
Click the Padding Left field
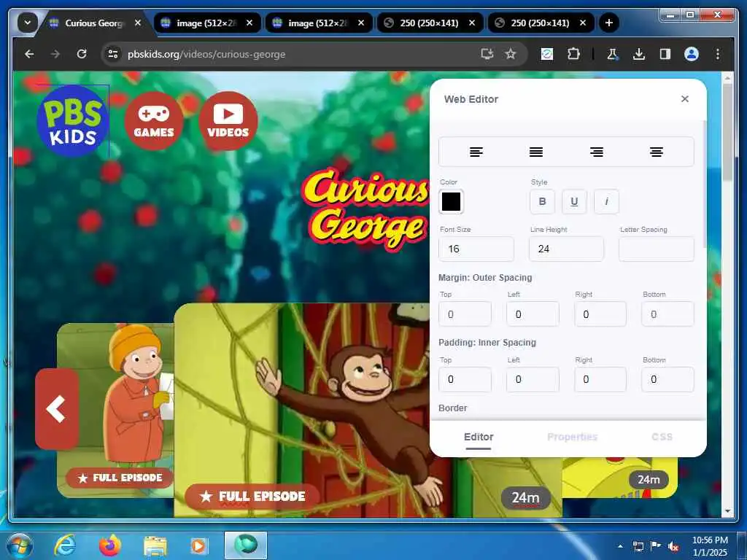tap(533, 379)
